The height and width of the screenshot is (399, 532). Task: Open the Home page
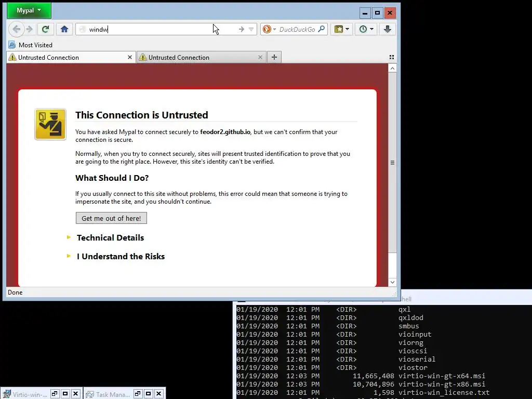(64, 29)
